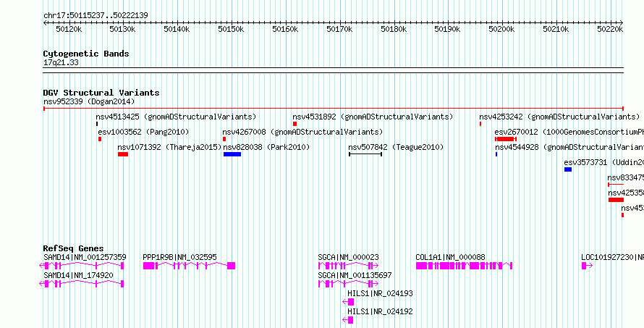Click the HILS1 NR_024193 gene glyph
Image resolution: width=644 pixels, height=328 pixels.
348,302
